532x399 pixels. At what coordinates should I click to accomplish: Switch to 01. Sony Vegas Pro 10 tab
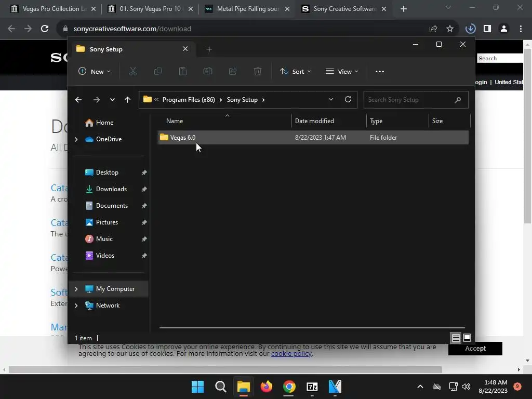point(150,9)
